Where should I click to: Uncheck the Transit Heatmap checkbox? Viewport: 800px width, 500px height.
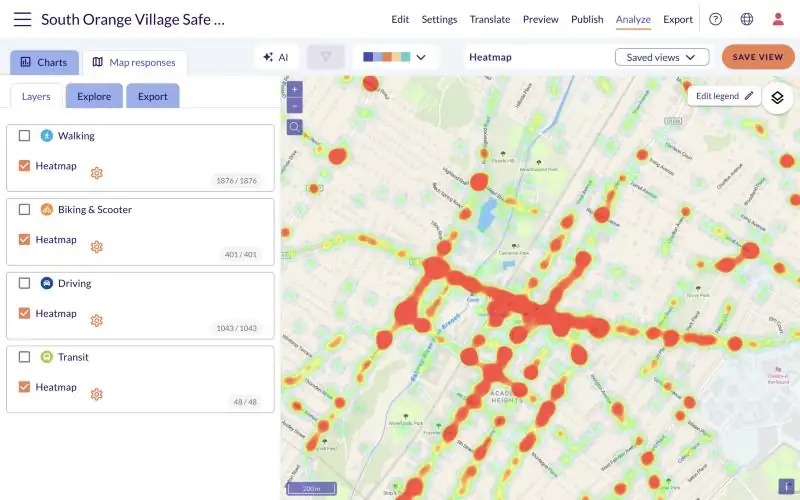[24, 387]
